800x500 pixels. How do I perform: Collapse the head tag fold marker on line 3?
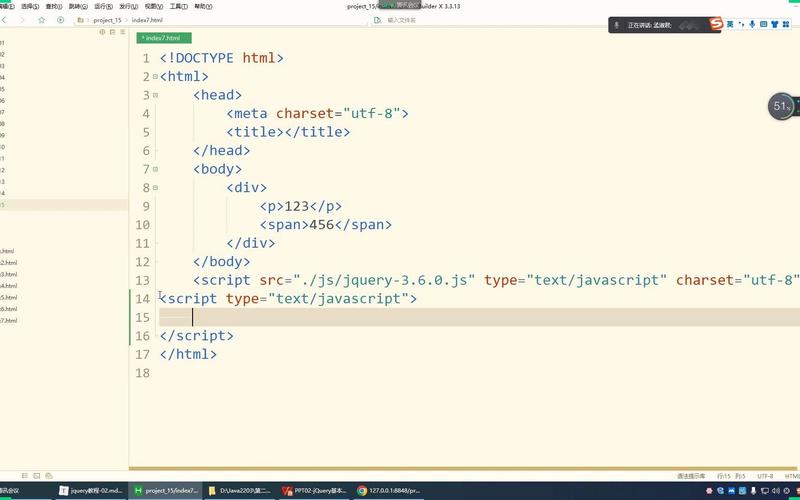[x=155, y=95]
